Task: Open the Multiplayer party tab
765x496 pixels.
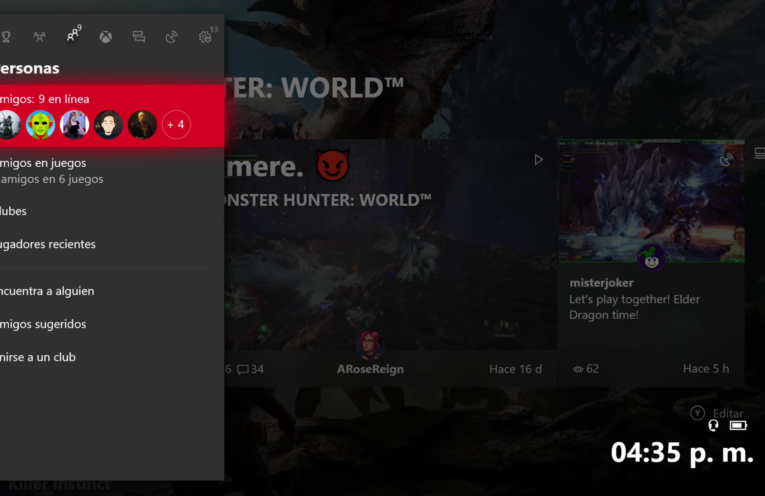Action: (x=39, y=37)
